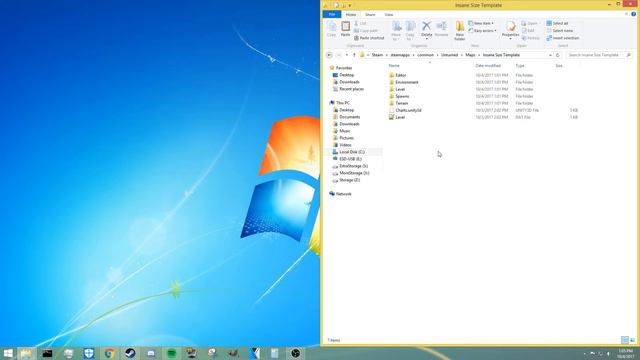The width and height of the screenshot is (640, 360).
Task: Switch to the Home ribbon tab
Action: pyautogui.click(x=351, y=14)
